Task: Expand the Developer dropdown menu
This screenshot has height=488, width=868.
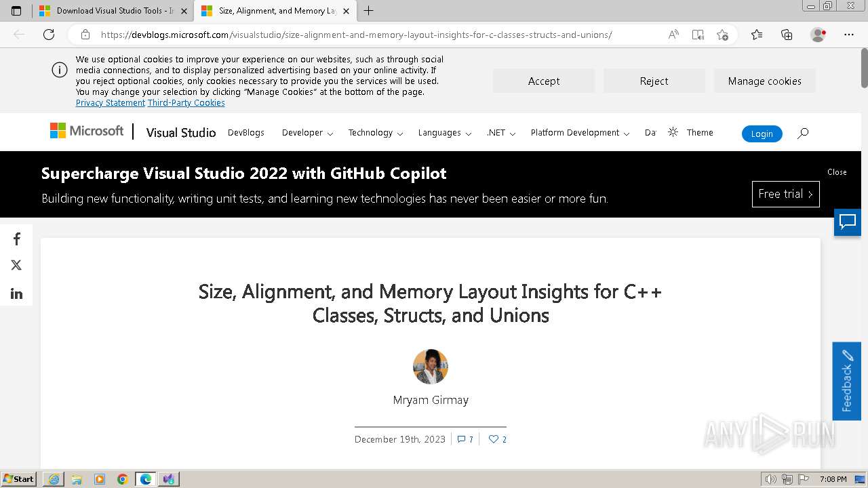Action: coord(307,133)
